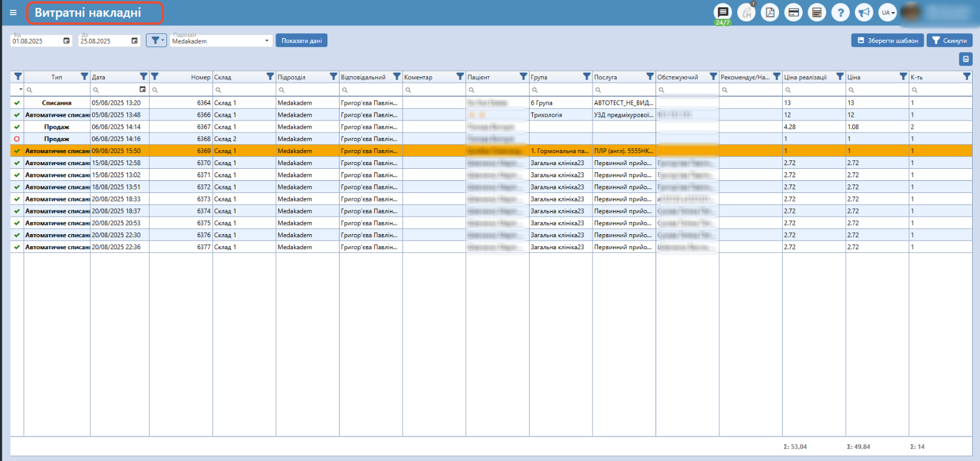Click filter icon on Ціна column
Viewport: 980px width, 461px height.
coord(903,77)
